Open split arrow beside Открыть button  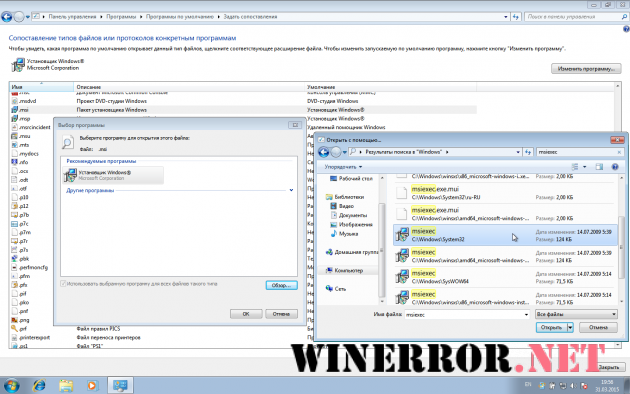pyautogui.click(x=570, y=328)
